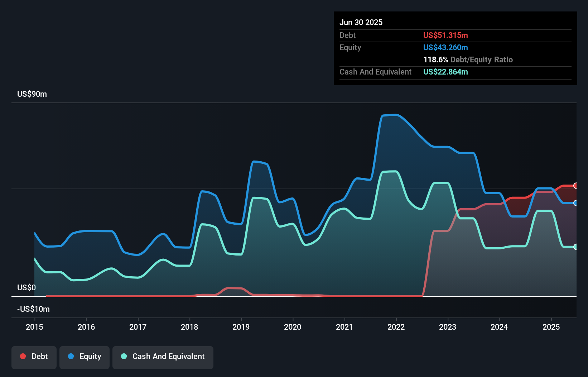Expand the Debt/Equity Ratio row details
This screenshot has width=588, height=377.
point(468,59)
